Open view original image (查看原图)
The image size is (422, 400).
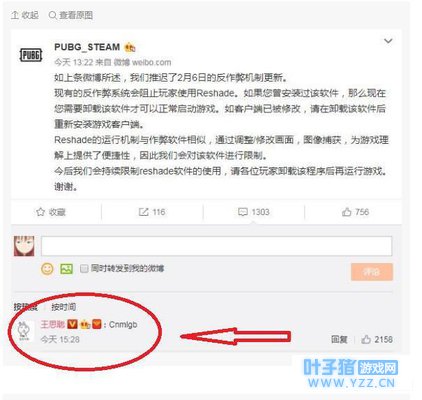click(x=71, y=15)
